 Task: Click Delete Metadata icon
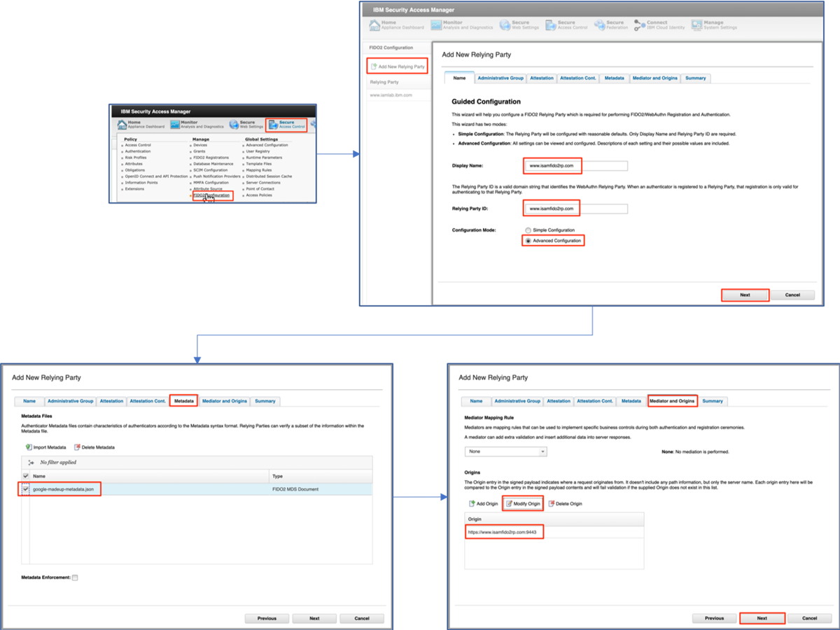[77, 447]
